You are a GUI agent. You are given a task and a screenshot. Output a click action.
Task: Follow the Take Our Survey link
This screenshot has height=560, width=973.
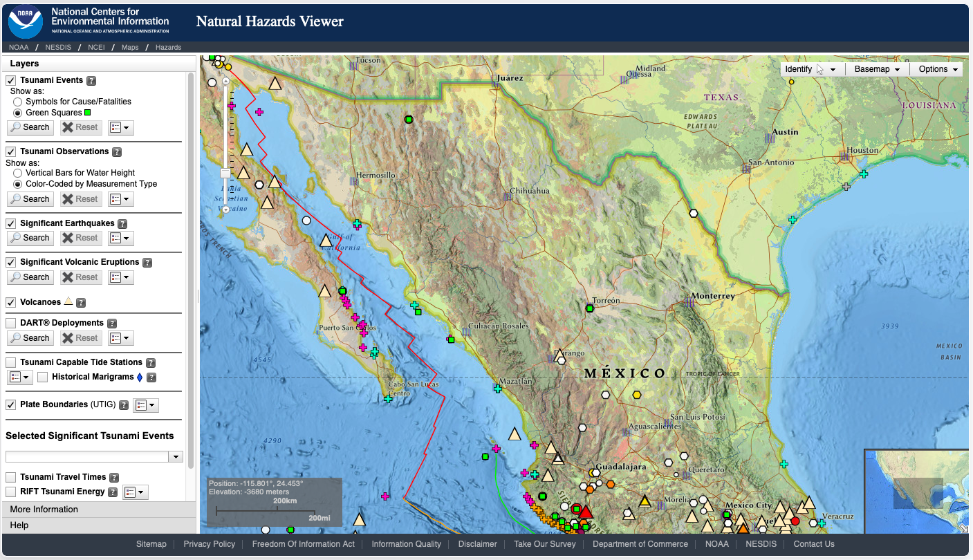pos(545,544)
